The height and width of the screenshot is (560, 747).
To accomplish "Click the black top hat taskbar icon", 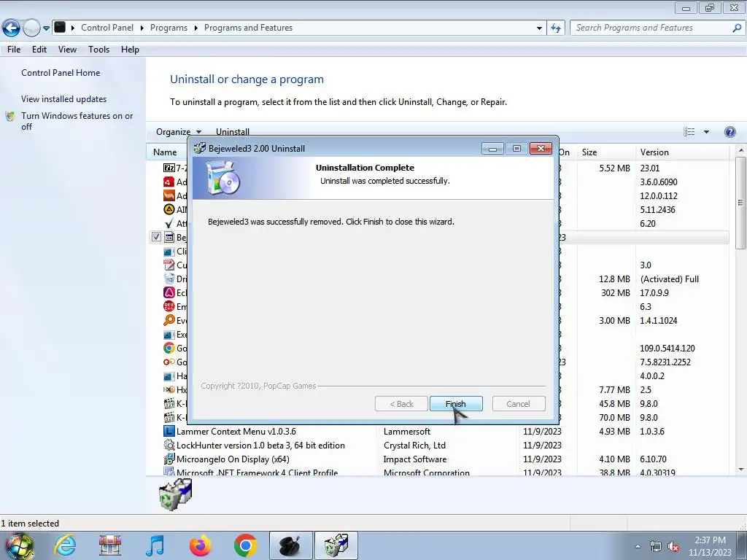I will click(x=291, y=545).
